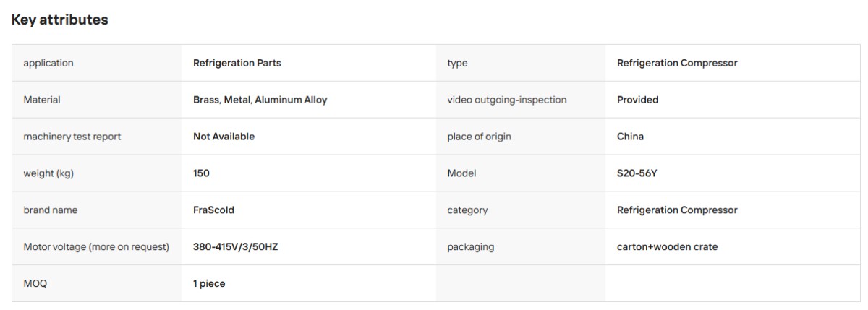Image resolution: width=868 pixels, height=310 pixels.
Task: Select the brand name label
Action: point(51,210)
